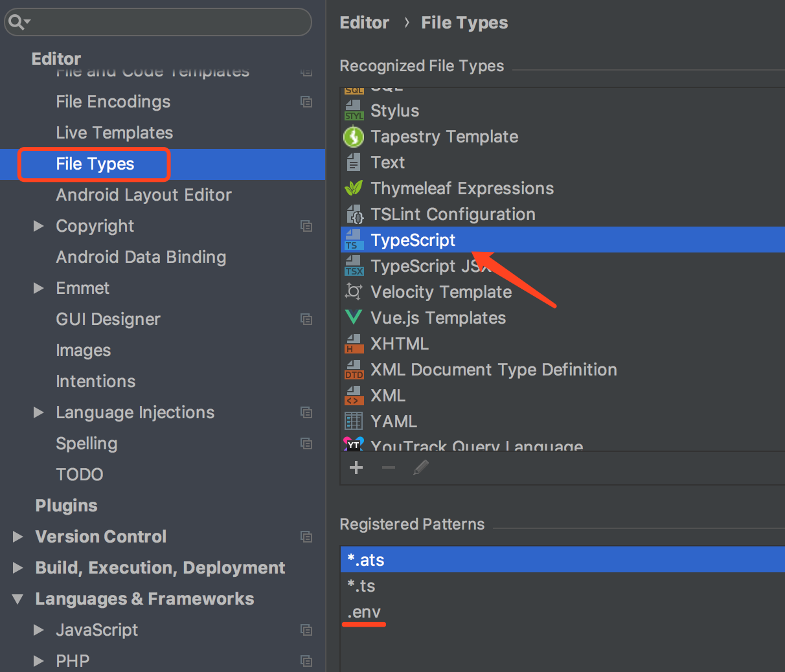Select the TSLint Configuration gear icon

(354, 214)
